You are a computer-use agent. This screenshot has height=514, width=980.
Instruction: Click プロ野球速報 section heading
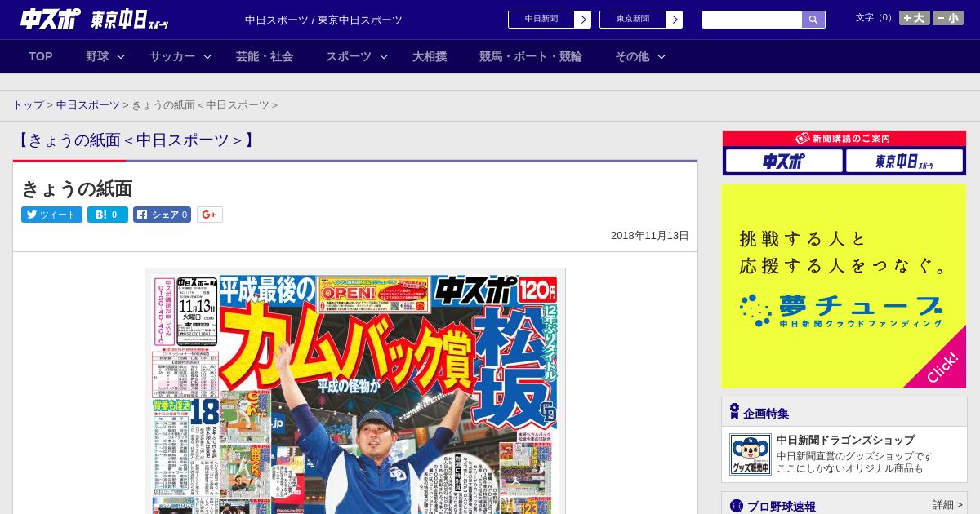click(x=782, y=507)
